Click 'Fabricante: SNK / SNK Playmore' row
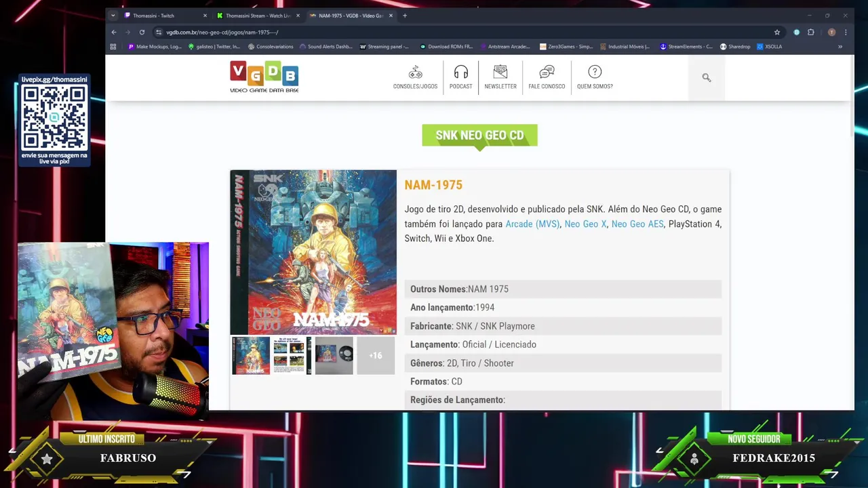This screenshot has width=868, height=488. point(563,326)
